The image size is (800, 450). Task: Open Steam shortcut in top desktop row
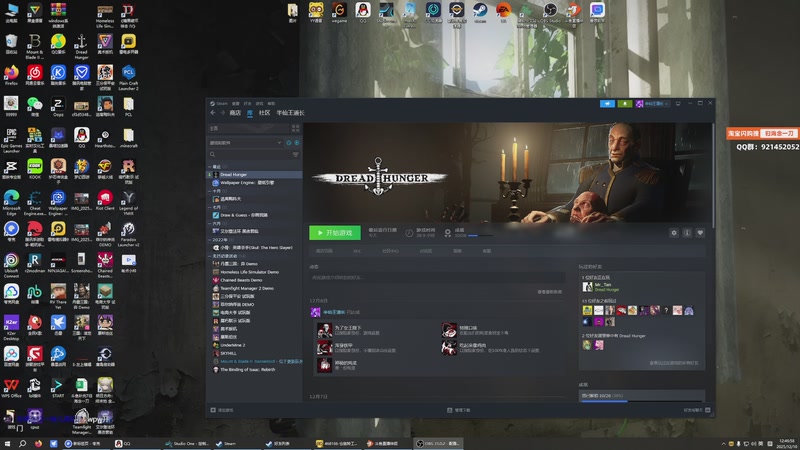click(480, 12)
